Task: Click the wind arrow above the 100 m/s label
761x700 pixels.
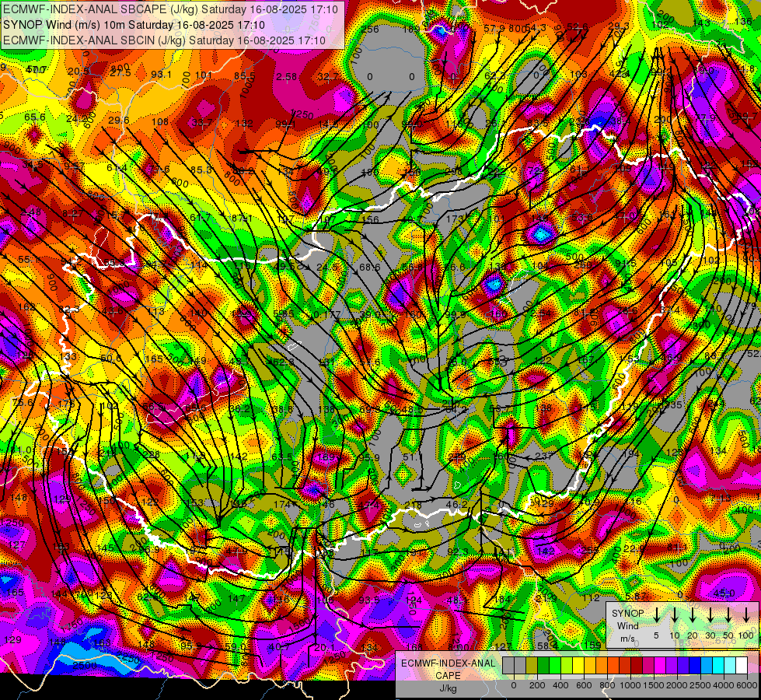Action: [x=746, y=615]
